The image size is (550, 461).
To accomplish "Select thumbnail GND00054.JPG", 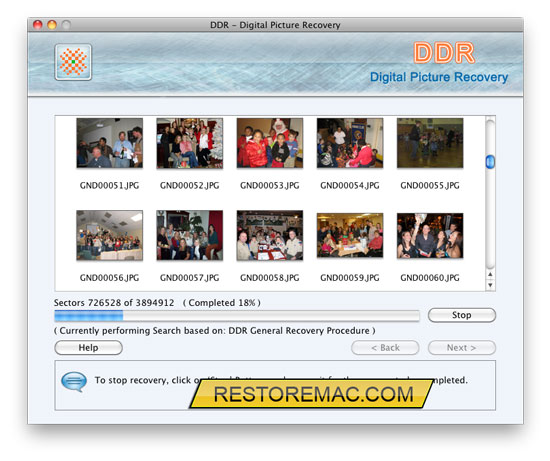I will pyautogui.click(x=350, y=143).
